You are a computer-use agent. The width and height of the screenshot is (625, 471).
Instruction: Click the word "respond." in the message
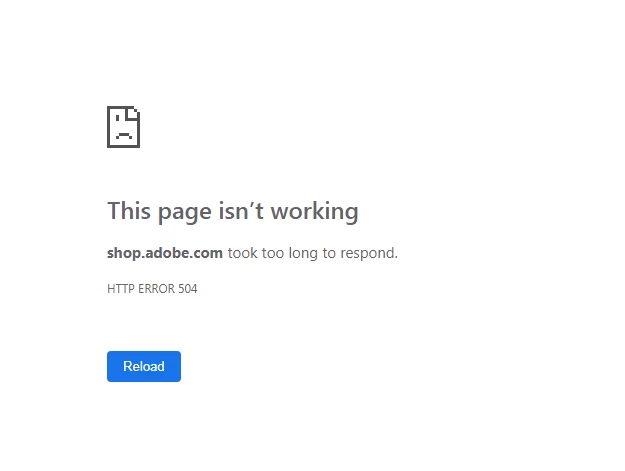pyautogui.click(x=369, y=253)
